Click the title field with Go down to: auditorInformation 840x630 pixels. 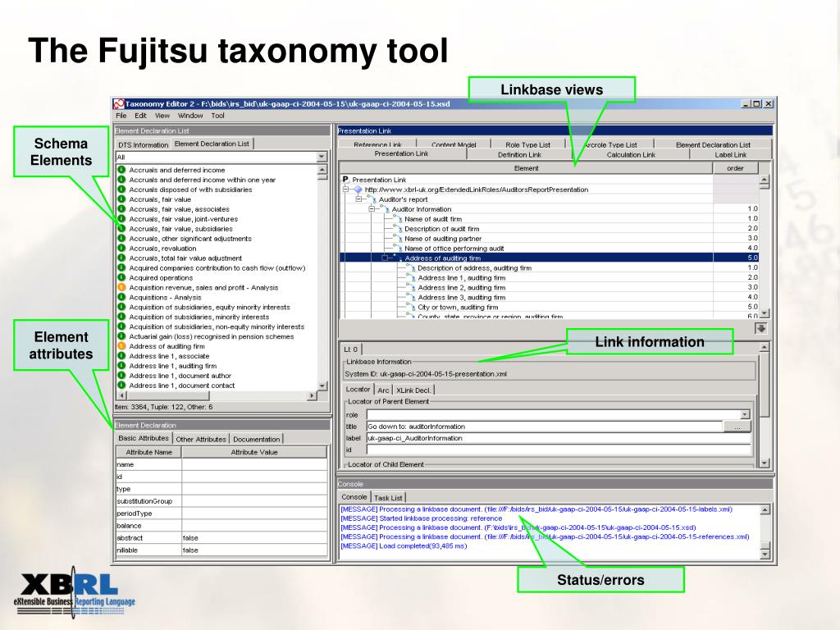pos(545,427)
